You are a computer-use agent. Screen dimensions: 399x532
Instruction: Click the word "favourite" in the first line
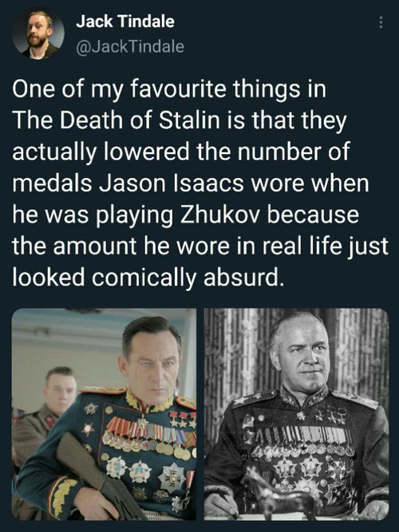(178, 90)
